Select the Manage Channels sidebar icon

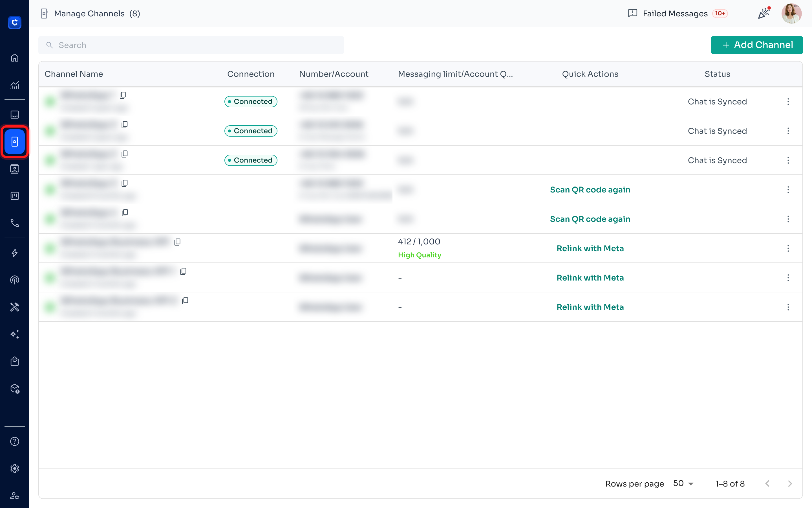click(x=14, y=142)
